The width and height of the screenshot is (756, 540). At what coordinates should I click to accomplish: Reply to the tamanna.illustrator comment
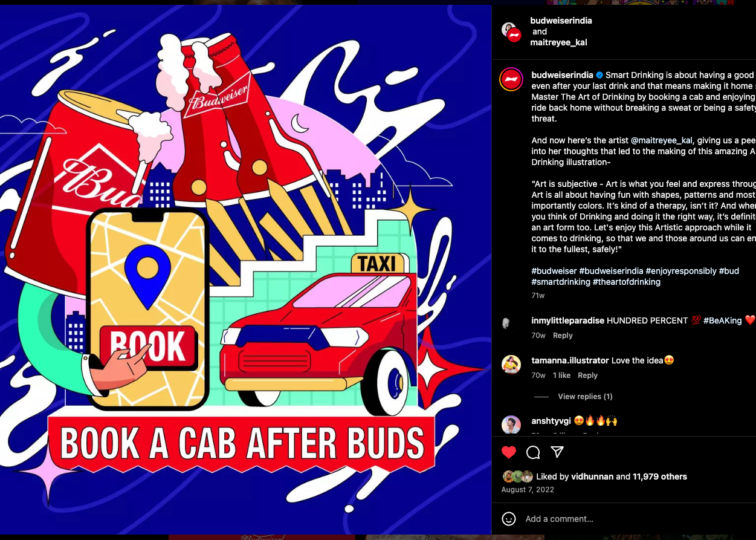click(x=587, y=376)
